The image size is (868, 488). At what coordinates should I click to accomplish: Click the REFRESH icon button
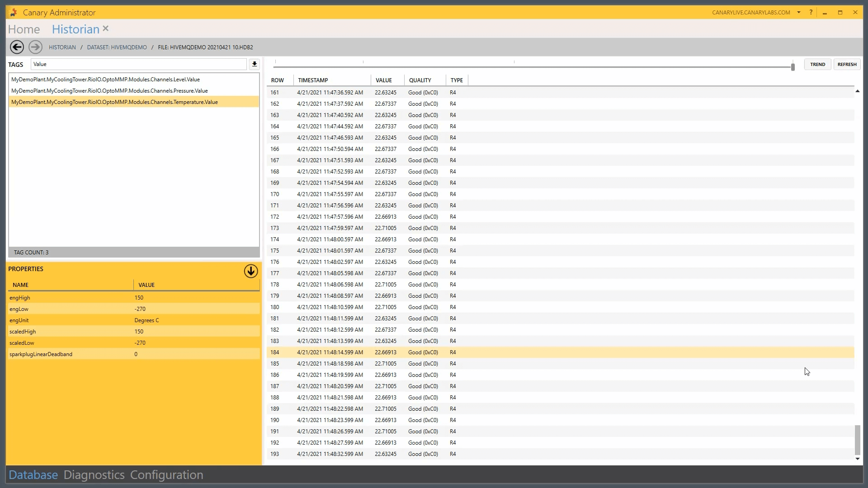coord(847,64)
